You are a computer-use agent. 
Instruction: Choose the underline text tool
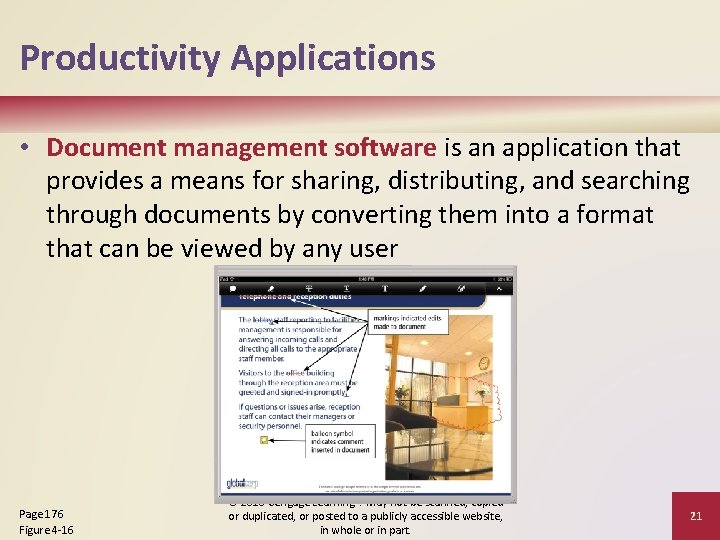click(x=347, y=289)
